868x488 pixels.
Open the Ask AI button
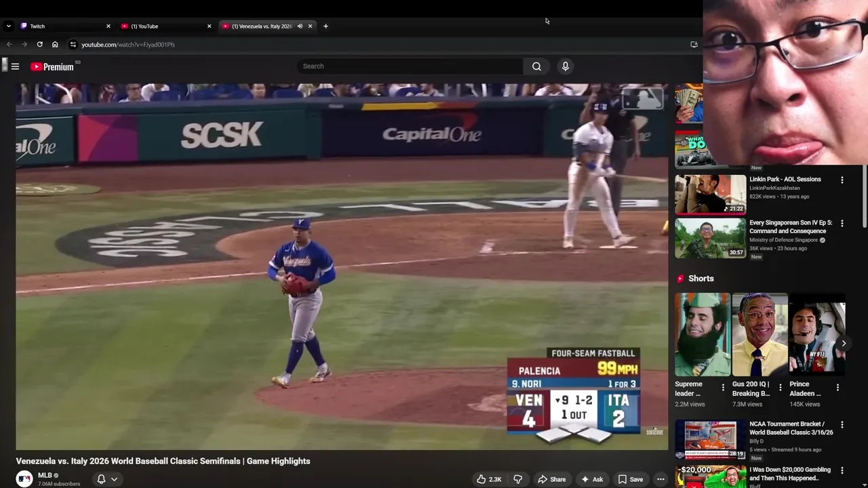(591, 479)
